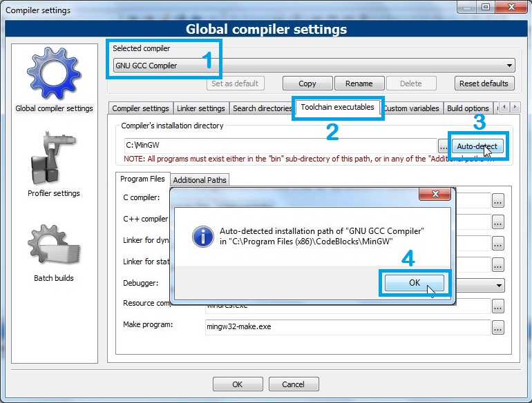This screenshot has height=403, width=532.
Task: Browse for resource compiler executable
Action: coord(497,307)
